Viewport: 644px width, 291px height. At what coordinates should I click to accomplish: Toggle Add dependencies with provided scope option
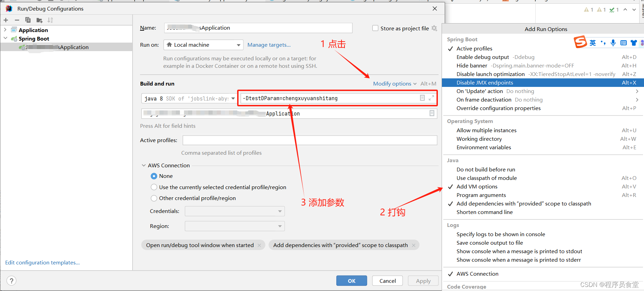(x=543, y=203)
